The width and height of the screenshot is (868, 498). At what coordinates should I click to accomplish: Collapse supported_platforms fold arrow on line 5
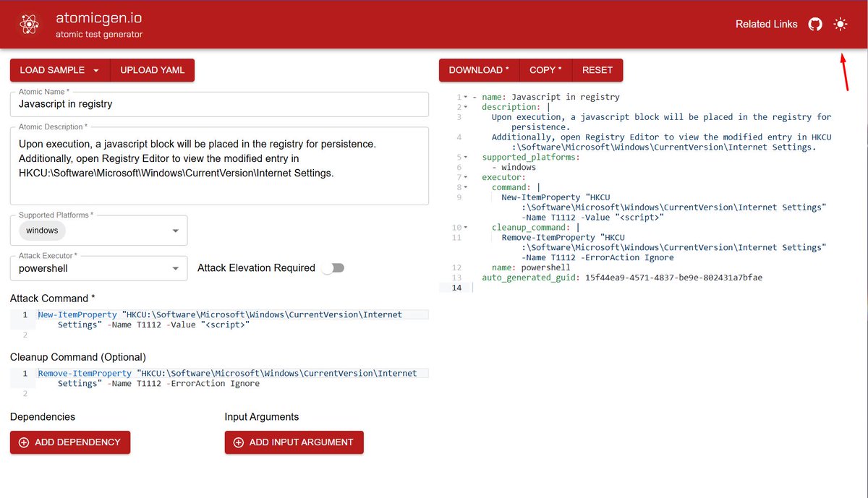(x=466, y=157)
